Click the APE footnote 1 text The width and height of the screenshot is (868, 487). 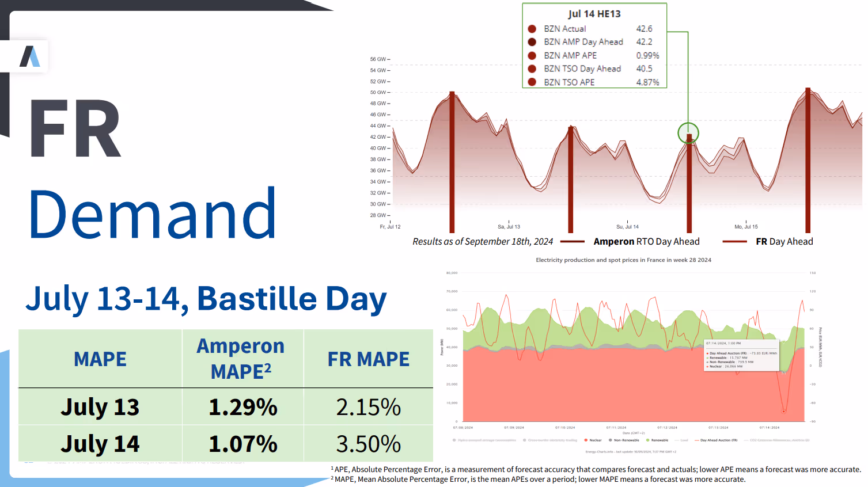(596, 470)
